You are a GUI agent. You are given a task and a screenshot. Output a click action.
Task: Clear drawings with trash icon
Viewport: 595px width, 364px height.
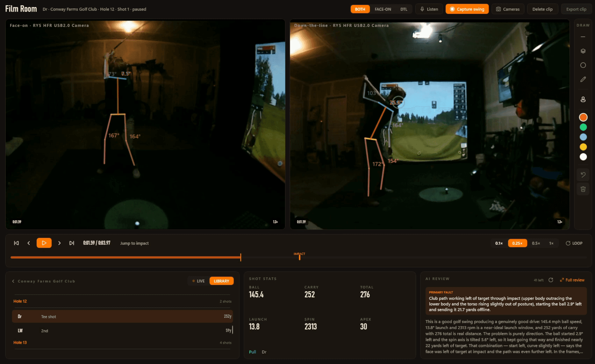pyautogui.click(x=583, y=189)
